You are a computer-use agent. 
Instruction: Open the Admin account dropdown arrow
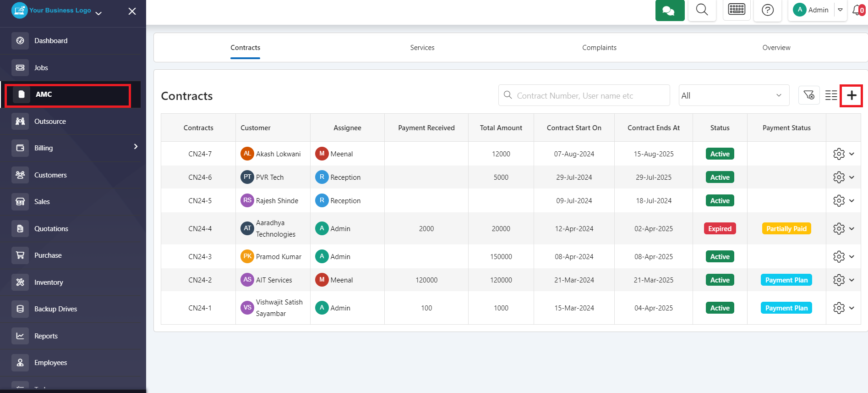click(x=840, y=10)
